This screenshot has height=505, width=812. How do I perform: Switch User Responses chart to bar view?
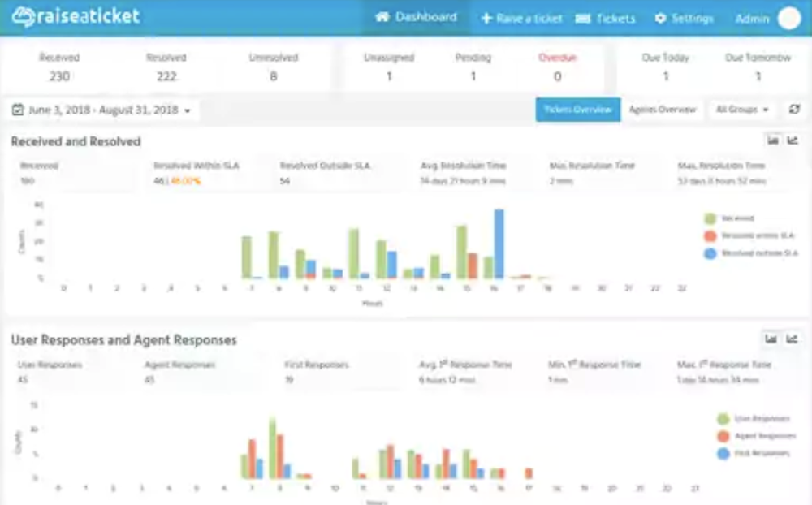771,339
